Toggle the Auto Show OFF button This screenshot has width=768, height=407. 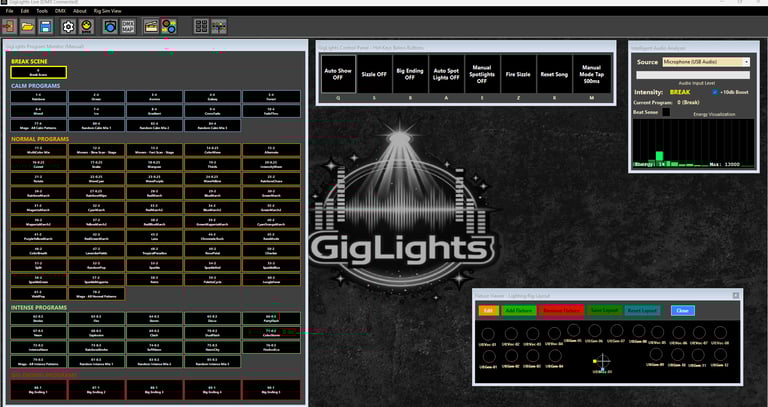tap(338, 74)
